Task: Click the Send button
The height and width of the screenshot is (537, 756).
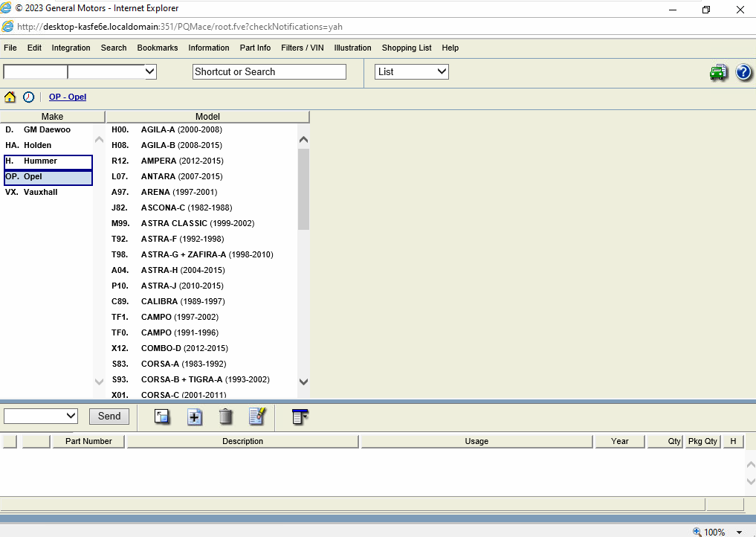Action: tap(109, 417)
